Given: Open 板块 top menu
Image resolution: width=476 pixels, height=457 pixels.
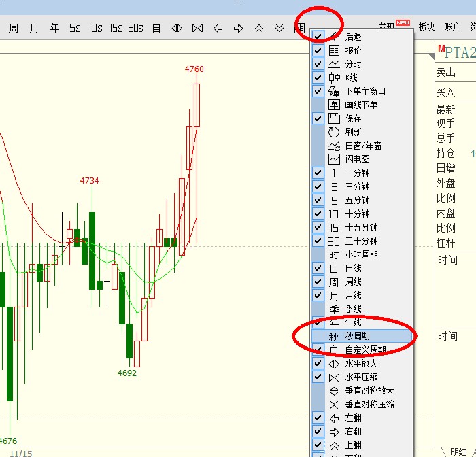Looking at the screenshot, I should coord(426,27).
